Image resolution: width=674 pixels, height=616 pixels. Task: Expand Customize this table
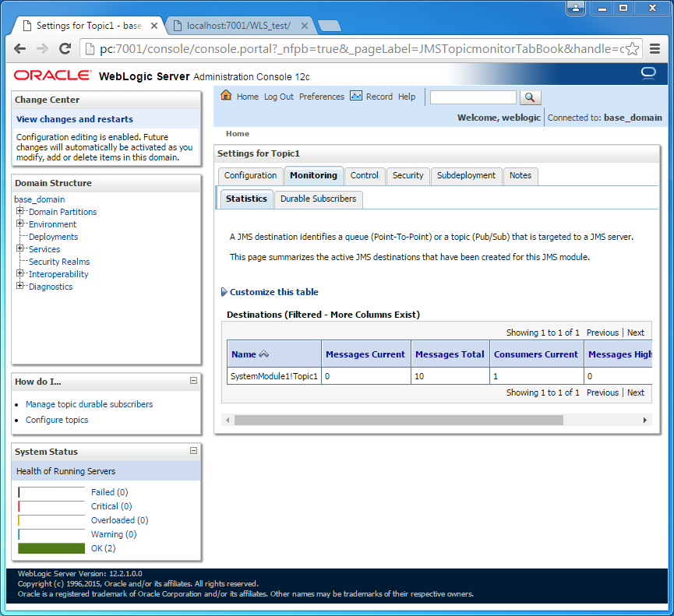270,292
